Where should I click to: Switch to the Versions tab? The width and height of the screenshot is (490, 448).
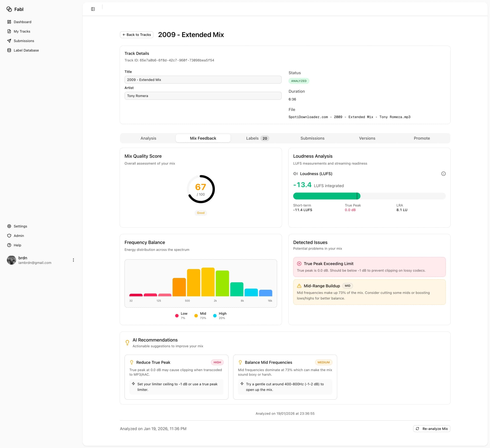pos(367,138)
